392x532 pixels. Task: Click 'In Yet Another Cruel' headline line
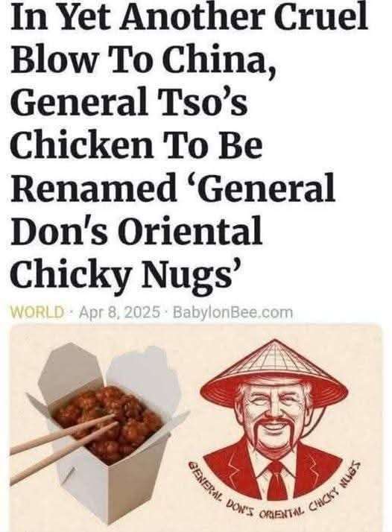click(189, 17)
